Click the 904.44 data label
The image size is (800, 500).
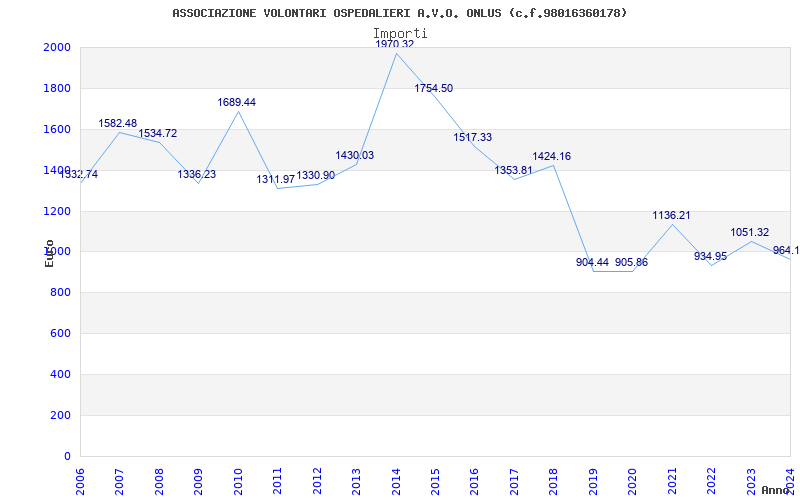[592, 262]
